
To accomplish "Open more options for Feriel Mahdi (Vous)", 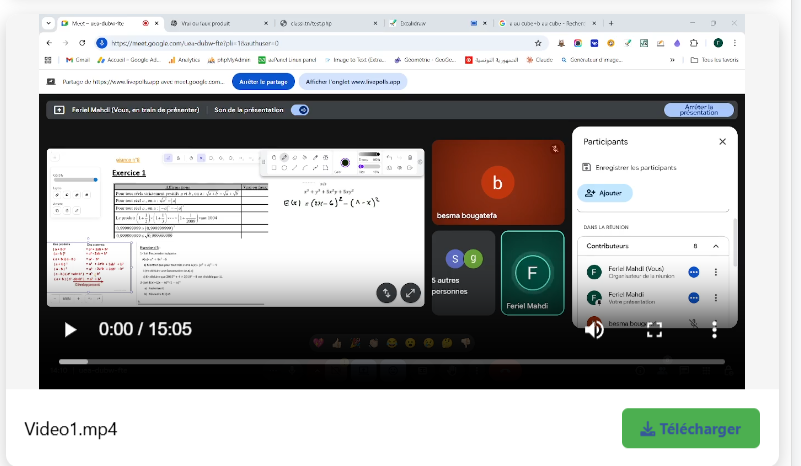I will pos(716,272).
